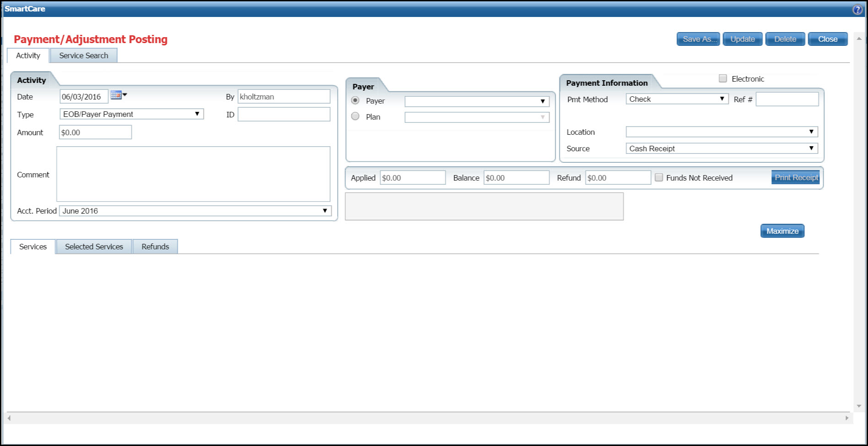Click the scroll up arrow on right
This screenshot has width=868, height=446.
pos(859,39)
